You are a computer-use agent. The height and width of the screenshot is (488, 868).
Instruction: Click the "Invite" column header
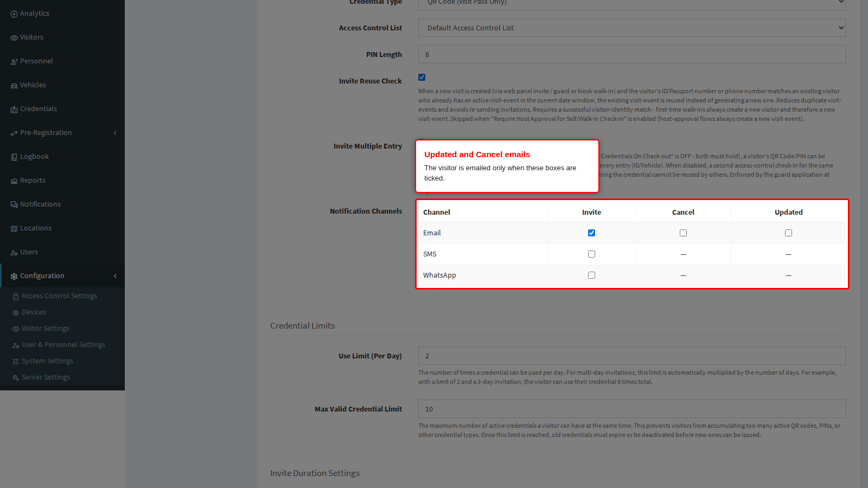[x=591, y=213]
